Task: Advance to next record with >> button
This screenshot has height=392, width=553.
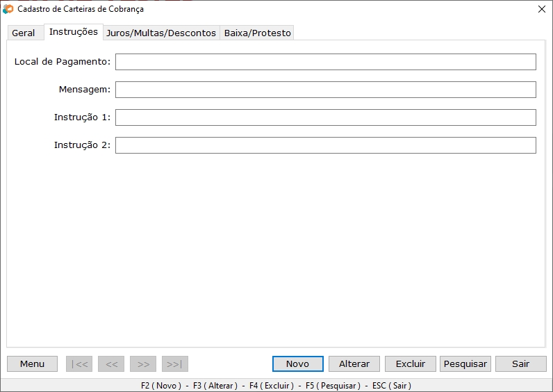Action: tap(143, 364)
